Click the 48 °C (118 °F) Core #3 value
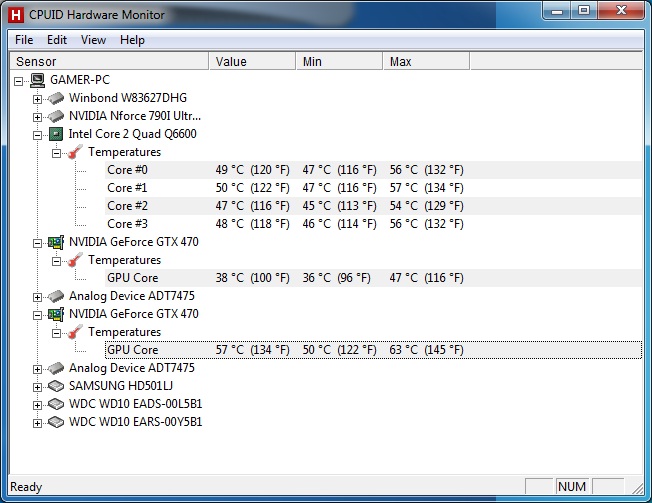The image size is (652, 503). pyautogui.click(x=252, y=224)
